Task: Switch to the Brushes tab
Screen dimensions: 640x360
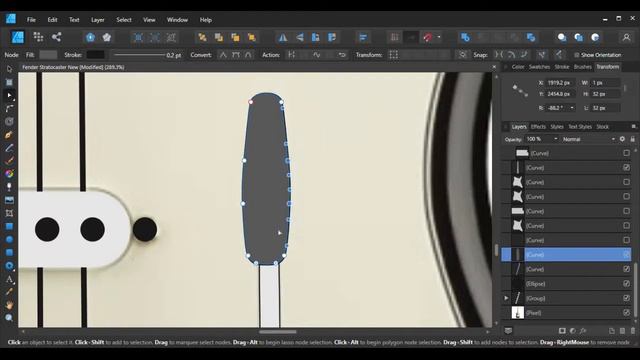Action: coord(582,67)
